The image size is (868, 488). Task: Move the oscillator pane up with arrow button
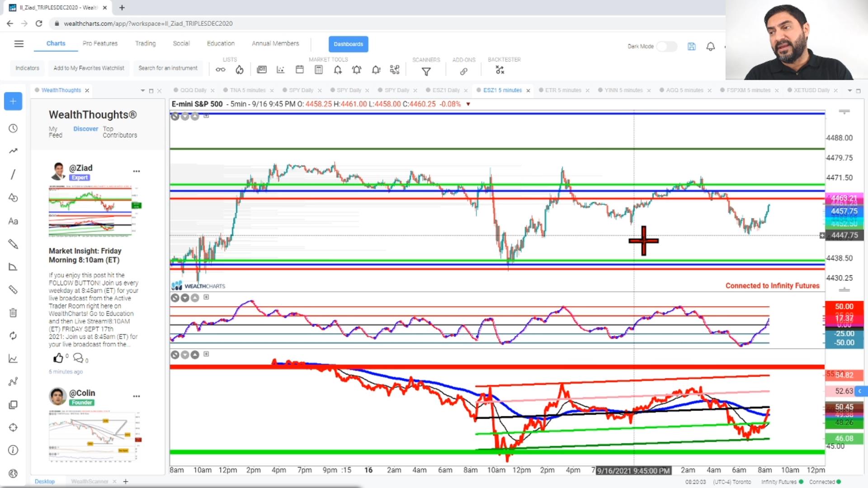pyautogui.click(x=195, y=298)
